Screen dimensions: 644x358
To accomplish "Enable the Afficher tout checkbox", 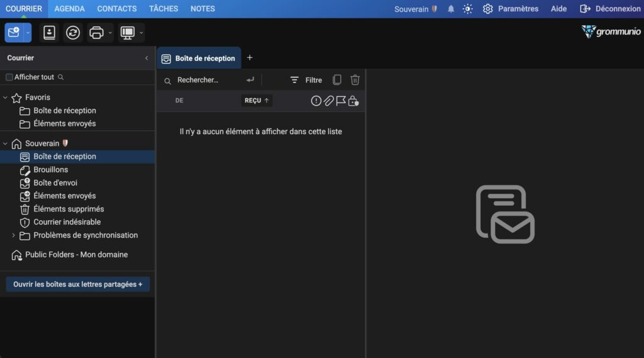I will pos(9,77).
